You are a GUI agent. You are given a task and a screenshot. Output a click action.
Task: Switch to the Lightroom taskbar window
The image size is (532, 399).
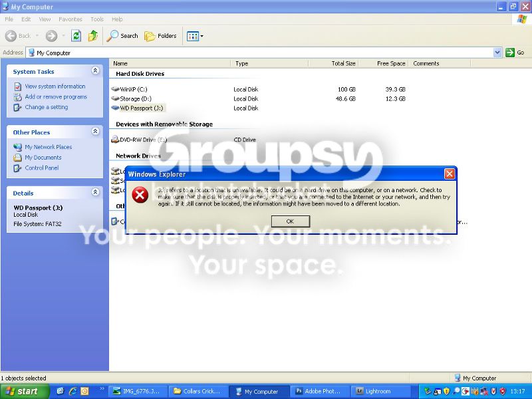[x=379, y=391]
